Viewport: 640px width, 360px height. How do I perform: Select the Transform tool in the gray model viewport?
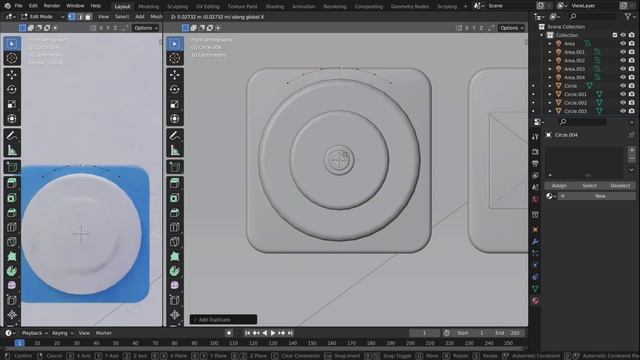coord(175,119)
